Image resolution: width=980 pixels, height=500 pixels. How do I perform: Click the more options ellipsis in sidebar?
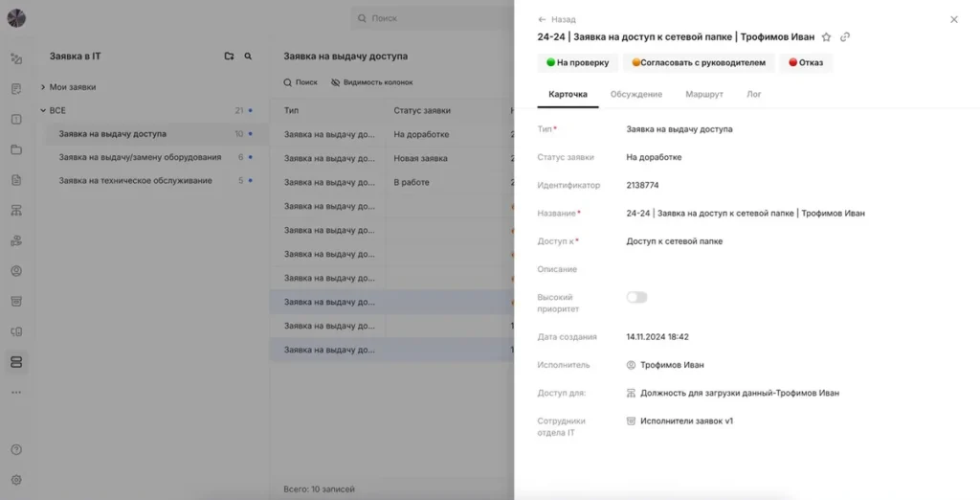16,393
